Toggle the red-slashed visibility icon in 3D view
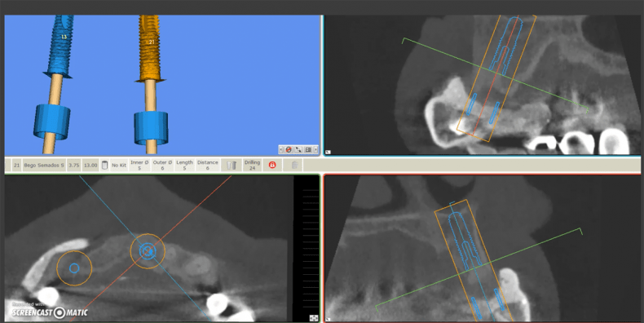The width and height of the screenshot is (644, 323). pyautogui.click(x=289, y=149)
